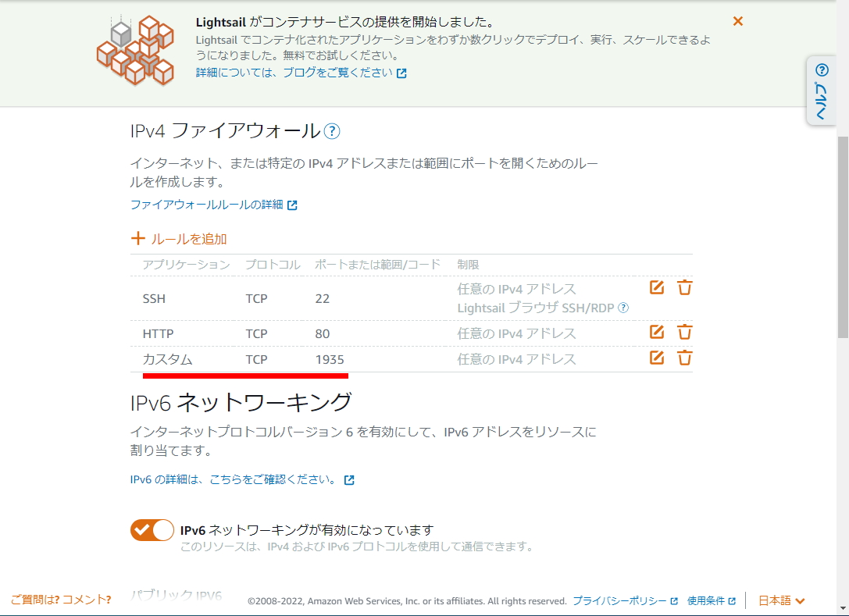The image size is (849, 616).
Task: Click external link icon after IPv6 の詳細 link
Action: point(349,480)
